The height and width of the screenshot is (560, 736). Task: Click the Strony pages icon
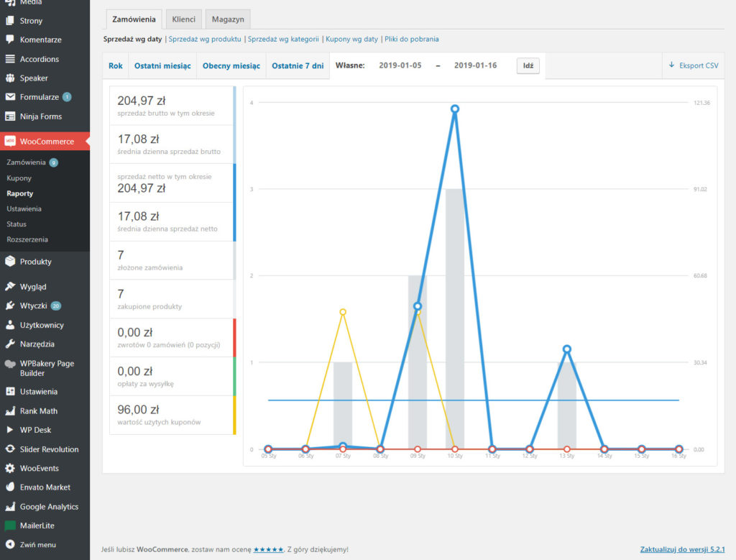[x=10, y=21]
